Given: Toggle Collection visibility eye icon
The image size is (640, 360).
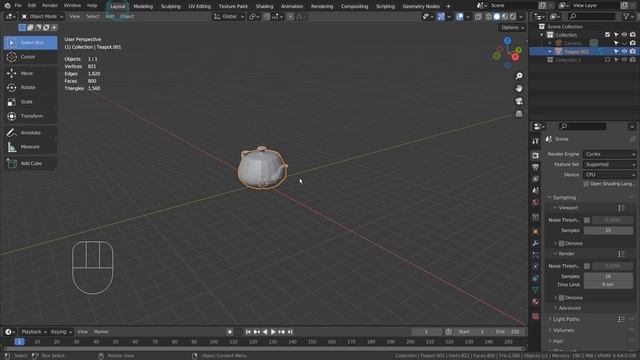Looking at the screenshot, I should click(624, 35).
